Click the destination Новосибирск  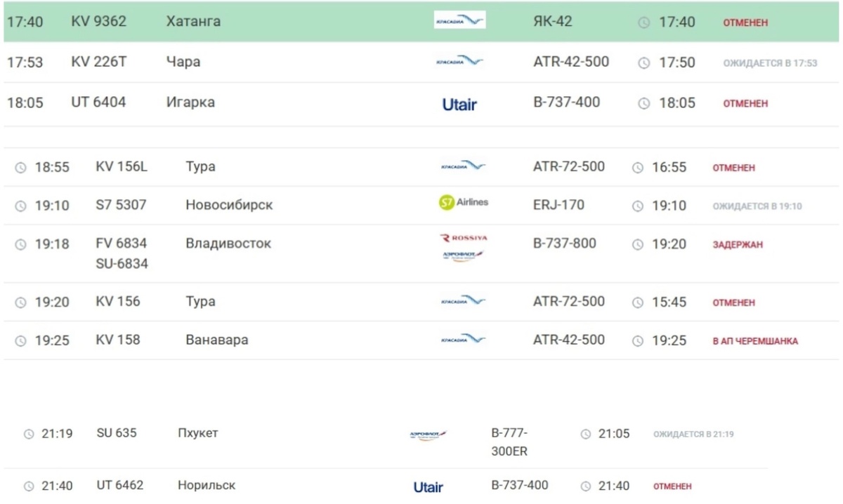click(229, 206)
